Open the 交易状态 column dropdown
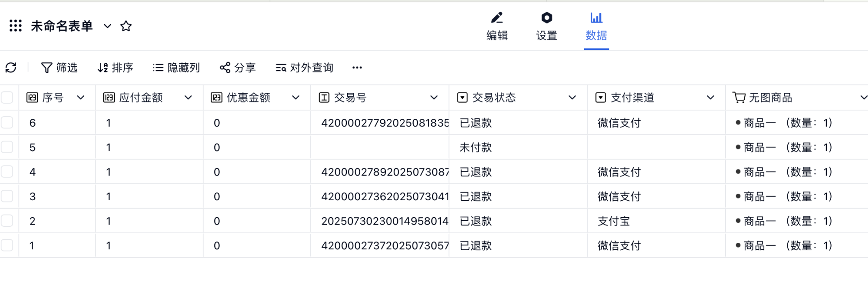The image size is (868, 300). coord(572,98)
